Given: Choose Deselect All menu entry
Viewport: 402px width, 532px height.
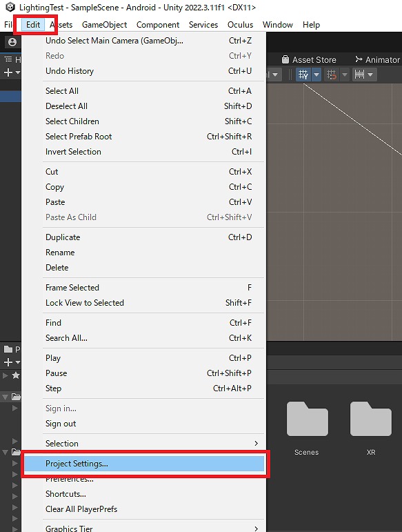Looking at the screenshot, I should pyautogui.click(x=144, y=106).
